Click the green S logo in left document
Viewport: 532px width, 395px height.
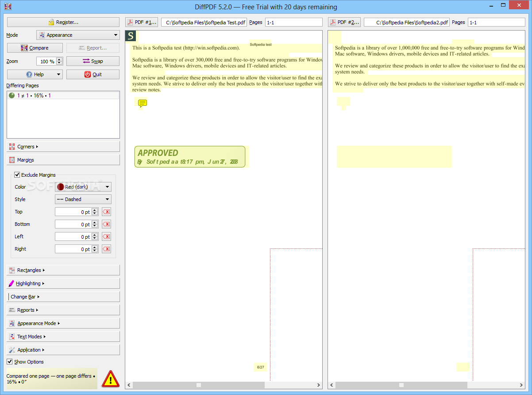(x=130, y=36)
